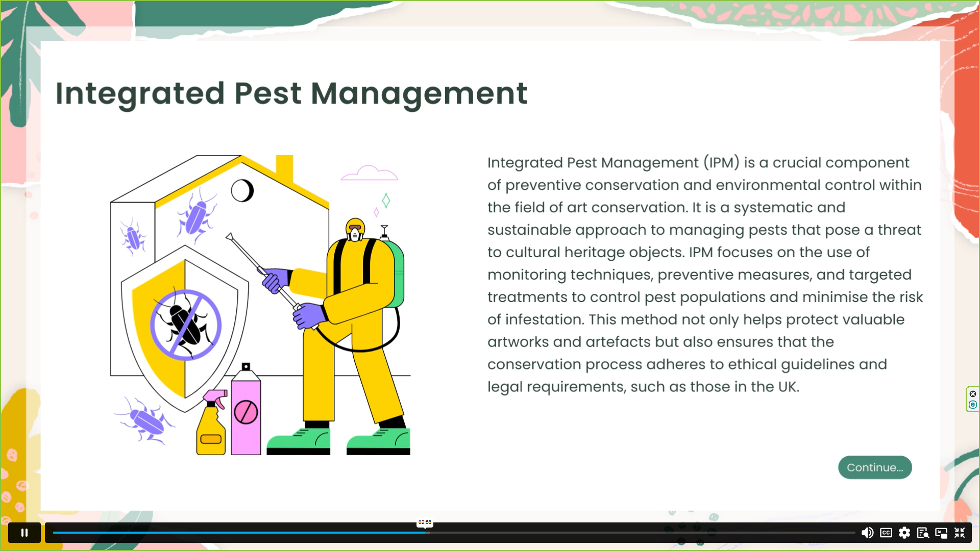Image resolution: width=980 pixels, height=551 pixels.
Task: Open the player settings gear
Action: 904,533
